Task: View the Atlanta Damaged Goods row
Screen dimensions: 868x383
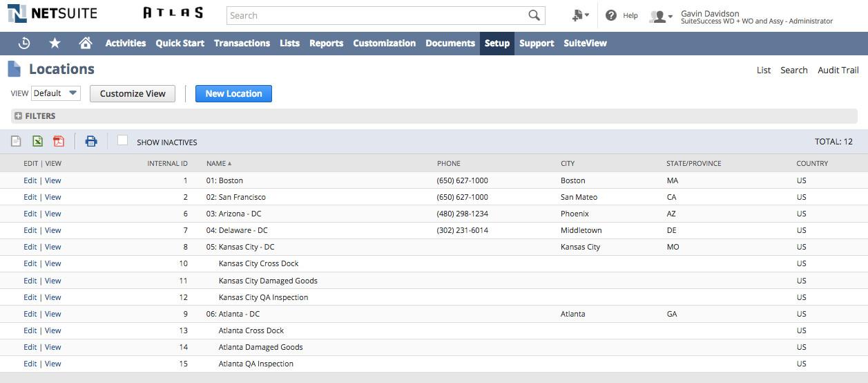Action: 53,347
